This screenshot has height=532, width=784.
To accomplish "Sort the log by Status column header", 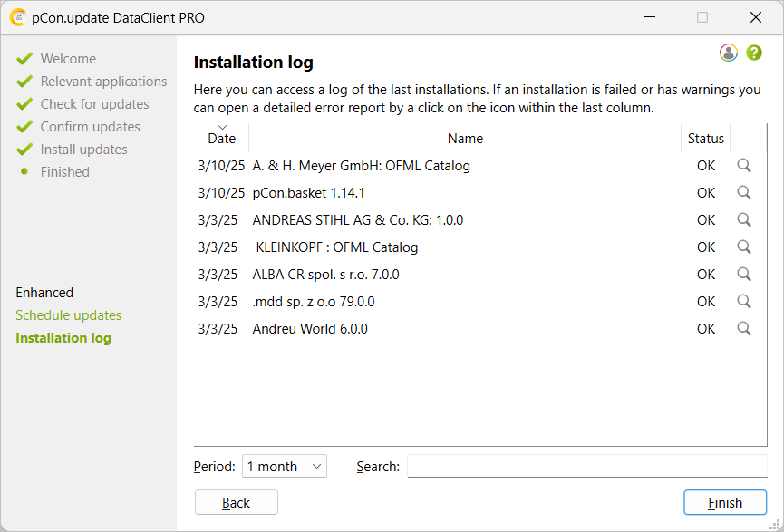I will pyautogui.click(x=705, y=138).
